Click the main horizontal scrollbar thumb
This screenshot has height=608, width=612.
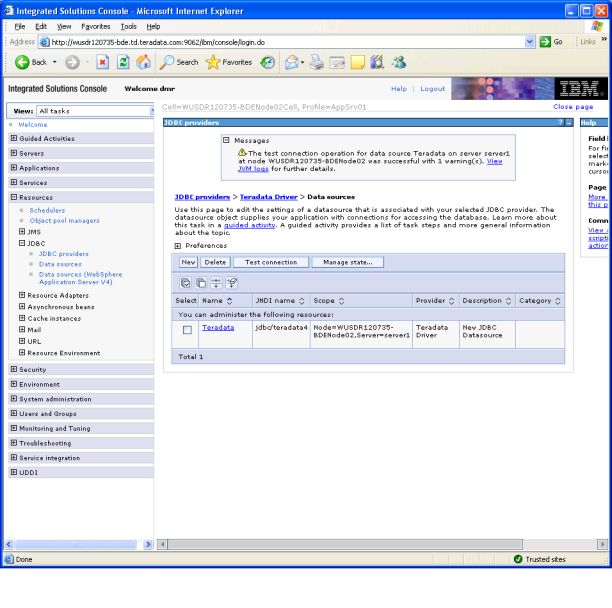point(345,544)
